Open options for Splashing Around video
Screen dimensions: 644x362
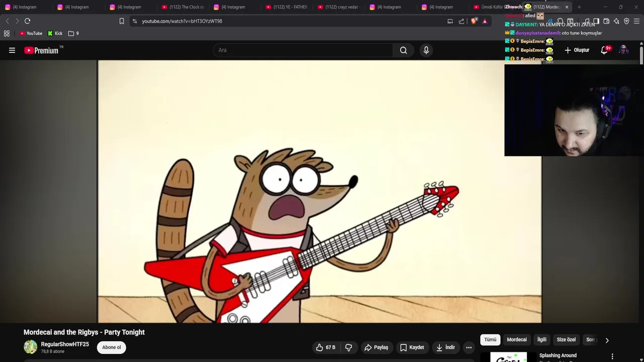(612, 356)
